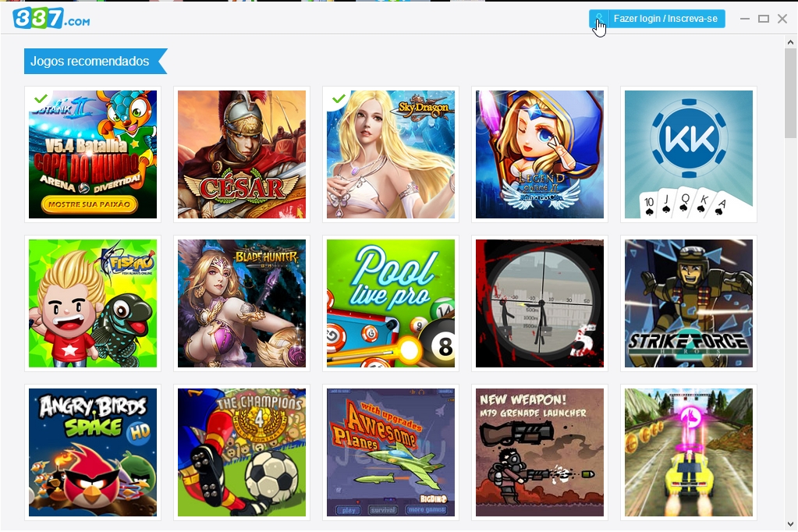Screen dimensions: 798x532
Task: Launch the Fishao game tile
Action: 93,303
